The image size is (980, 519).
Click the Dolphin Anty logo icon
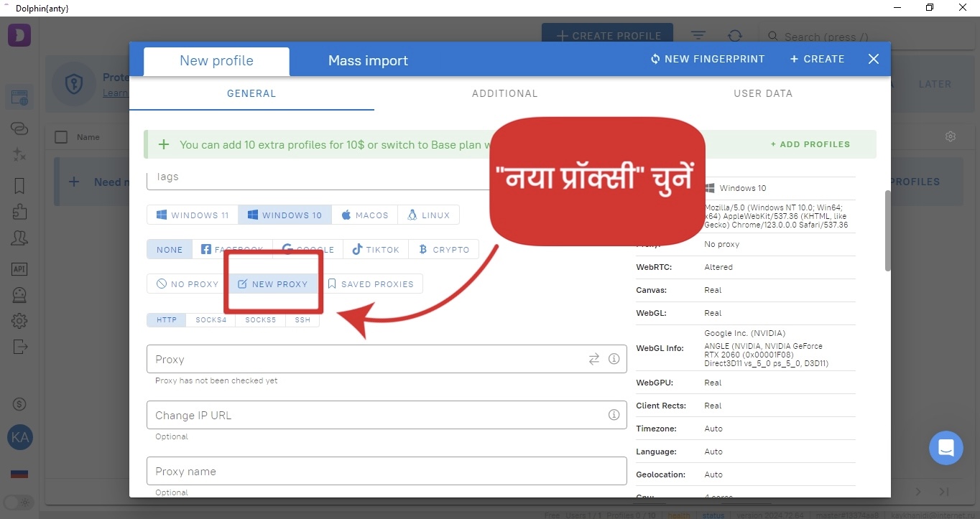[x=19, y=36]
